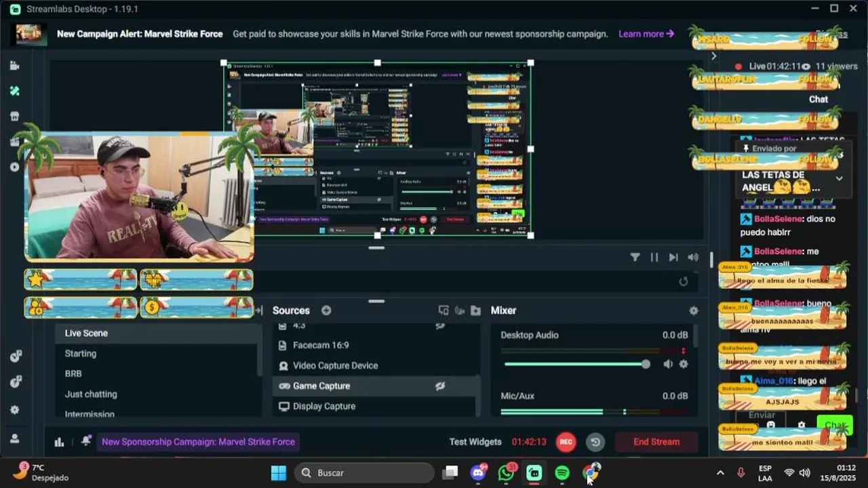The height and width of the screenshot is (488, 868).
Task: Click the Sources audio source icon
Action: (460, 310)
